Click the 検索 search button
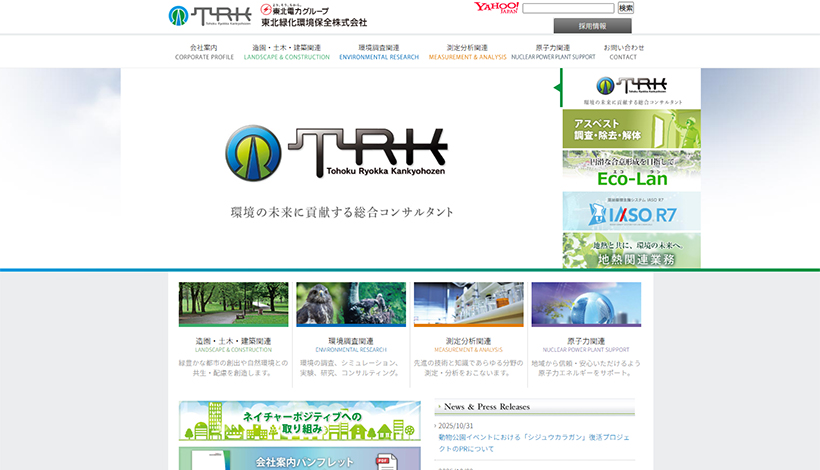 tap(625, 8)
